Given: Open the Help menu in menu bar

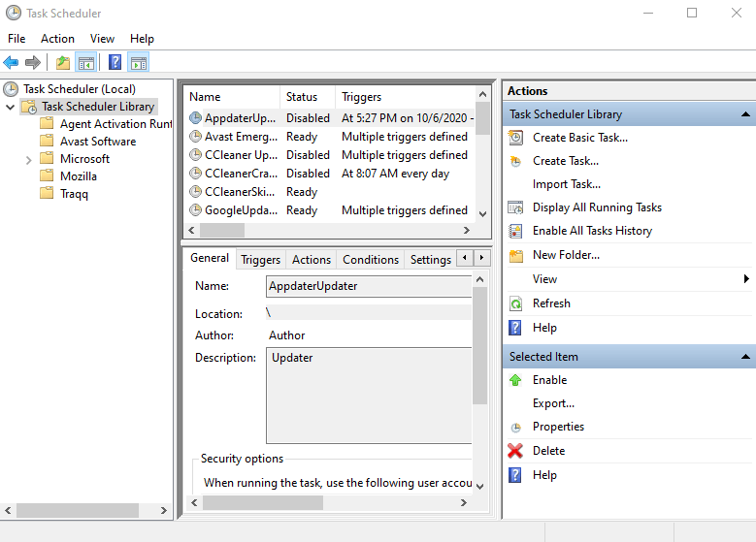Looking at the screenshot, I should tap(142, 39).
